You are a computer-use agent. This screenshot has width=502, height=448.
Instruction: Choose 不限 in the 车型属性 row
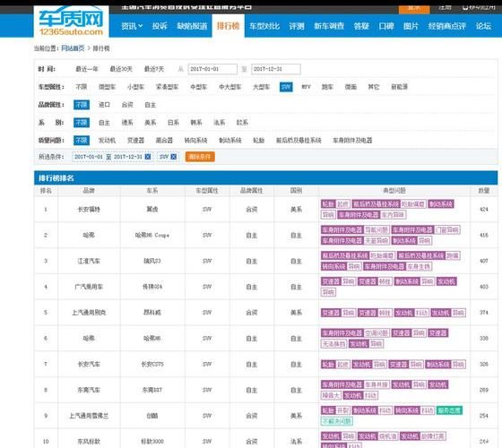[x=82, y=87]
